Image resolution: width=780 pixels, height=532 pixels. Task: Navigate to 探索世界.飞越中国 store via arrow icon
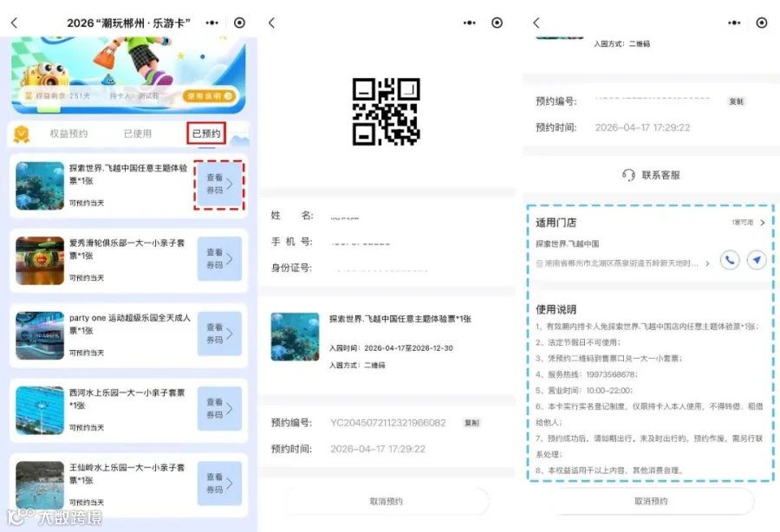point(757,260)
